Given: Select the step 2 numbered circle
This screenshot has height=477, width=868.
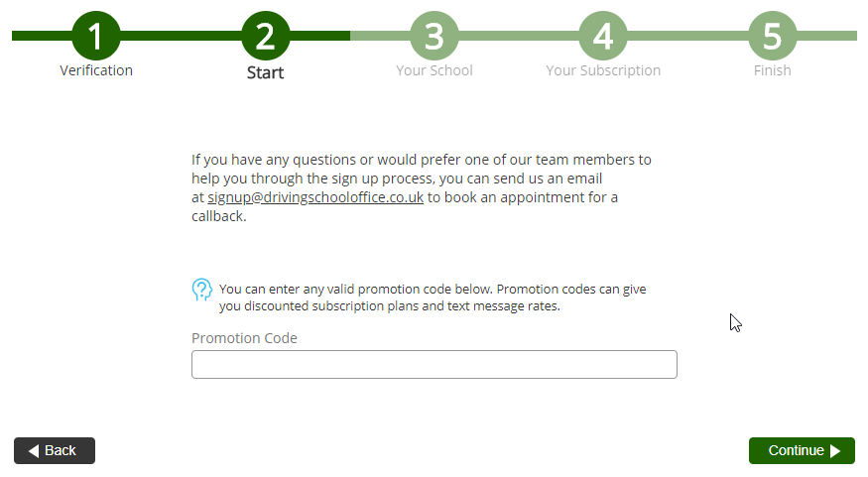Looking at the screenshot, I should point(265,36).
